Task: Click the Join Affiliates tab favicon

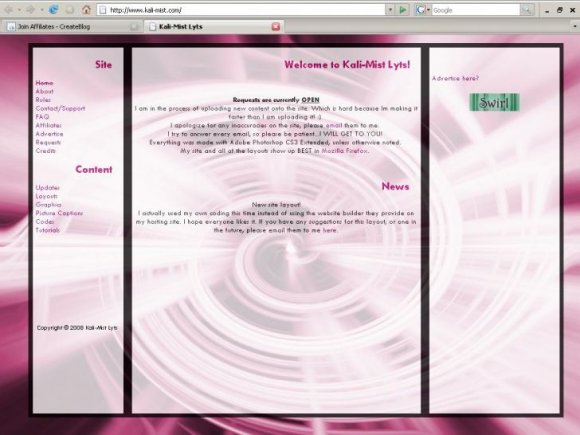Action: tap(12, 27)
